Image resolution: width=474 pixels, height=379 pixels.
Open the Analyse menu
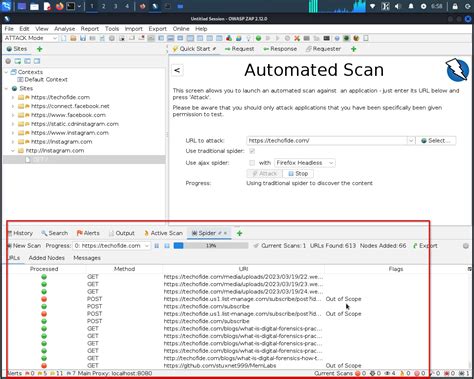click(x=65, y=29)
